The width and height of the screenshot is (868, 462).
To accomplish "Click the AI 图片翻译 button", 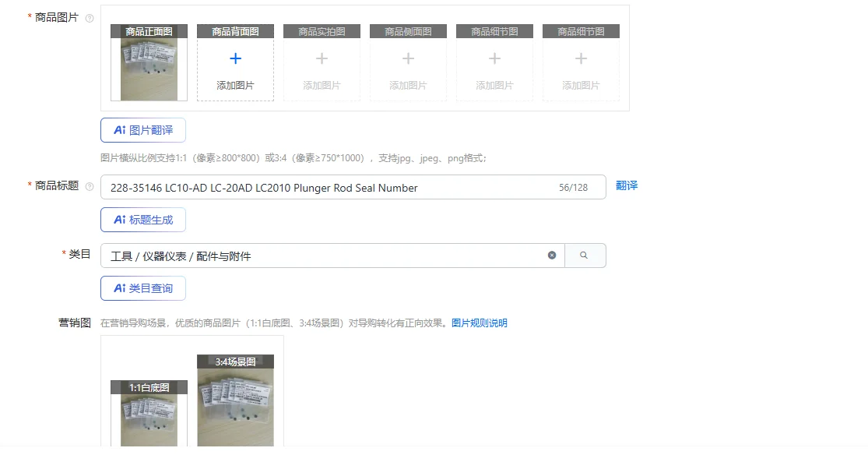I will tap(142, 130).
